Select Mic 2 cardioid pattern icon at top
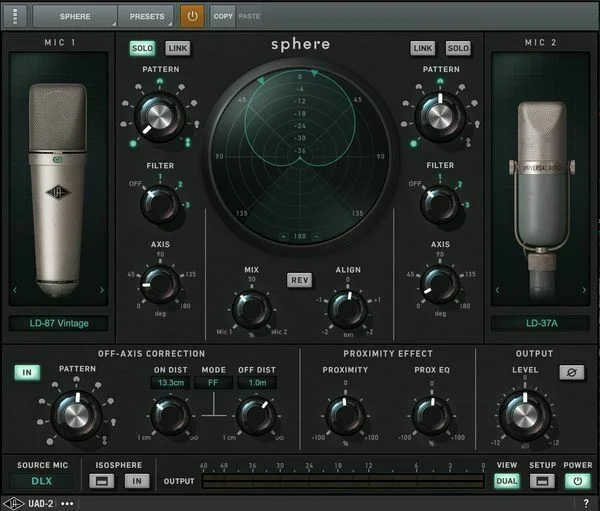Screen dimensions: 600x511 [x=440, y=81]
